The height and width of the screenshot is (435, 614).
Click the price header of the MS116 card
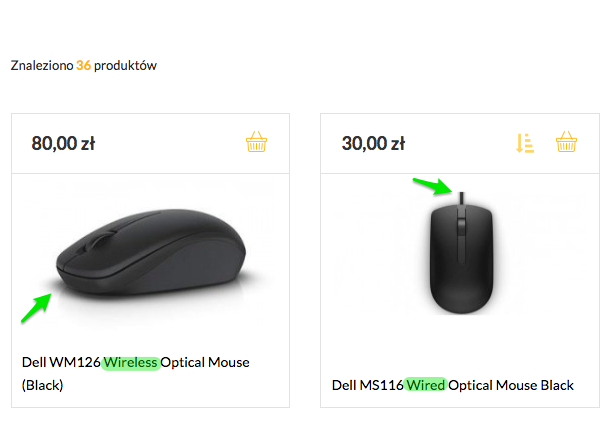460,143
